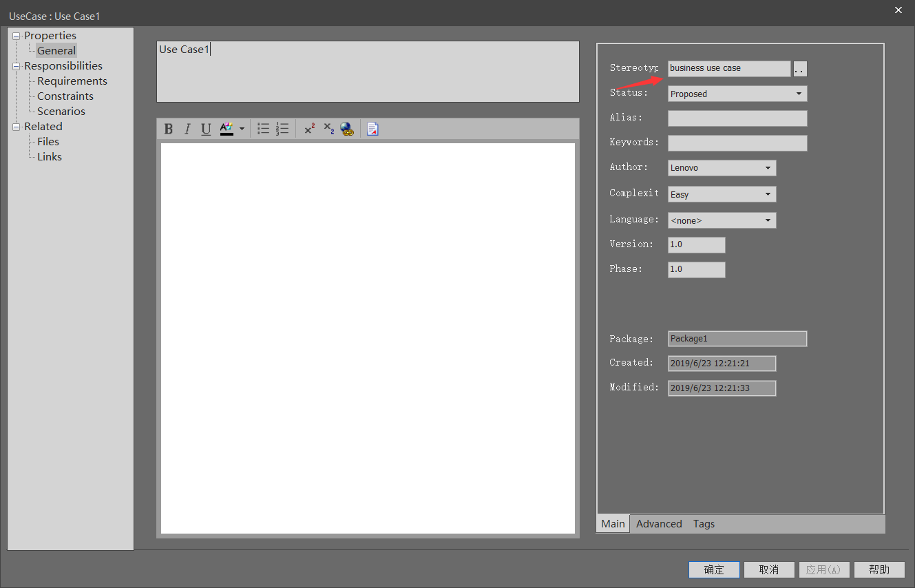Image resolution: width=915 pixels, height=588 pixels.
Task: Switch to the Advanced tab
Action: click(x=658, y=523)
